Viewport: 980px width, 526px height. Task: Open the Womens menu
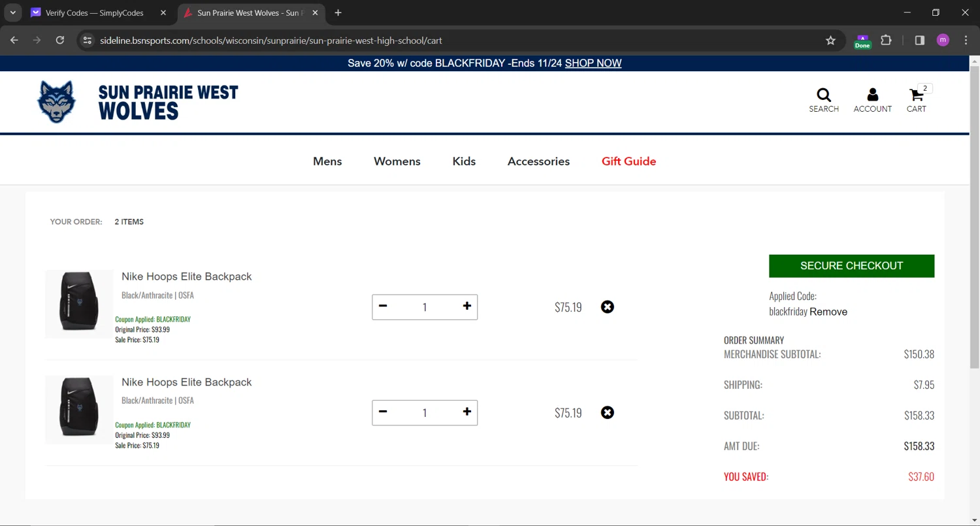tap(397, 161)
